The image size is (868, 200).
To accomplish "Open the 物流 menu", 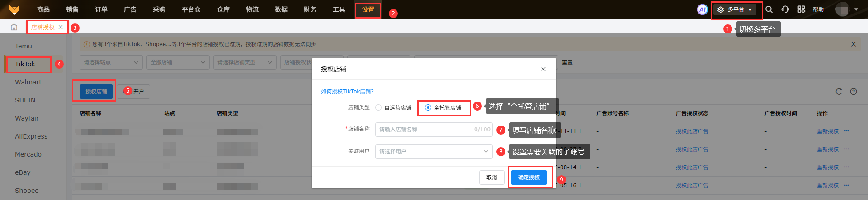I will tap(252, 9).
